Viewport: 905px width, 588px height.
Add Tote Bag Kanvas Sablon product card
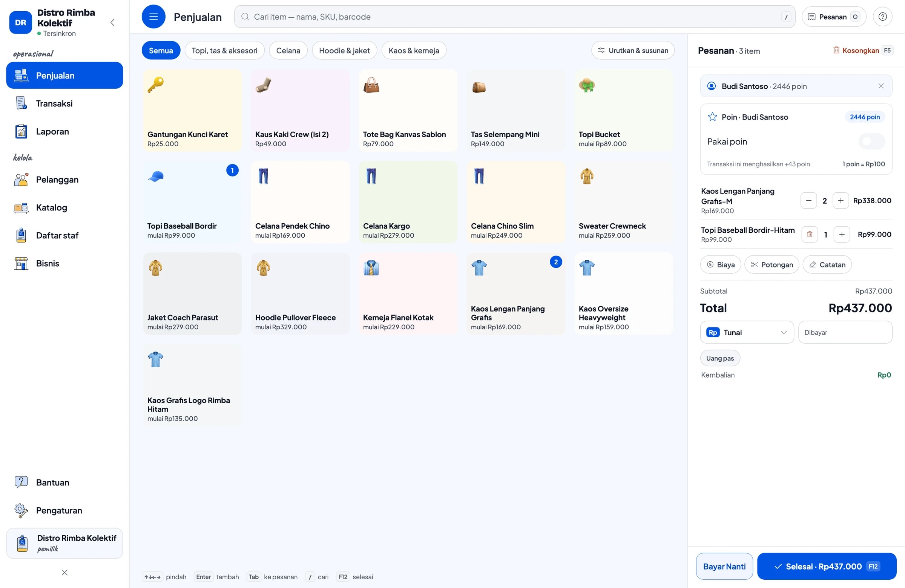pyautogui.click(x=408, y=111)
